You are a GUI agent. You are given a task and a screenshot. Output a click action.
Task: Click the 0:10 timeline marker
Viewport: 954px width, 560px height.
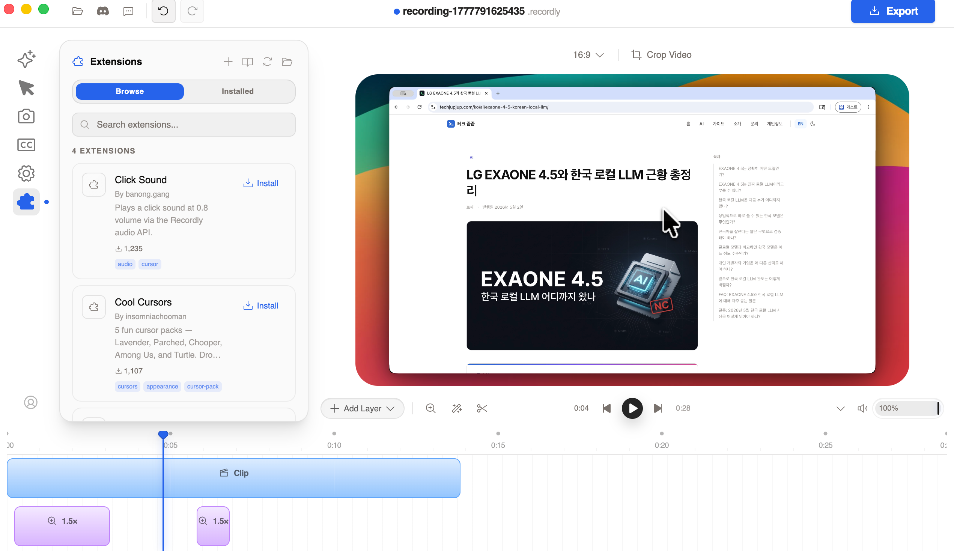334,445
